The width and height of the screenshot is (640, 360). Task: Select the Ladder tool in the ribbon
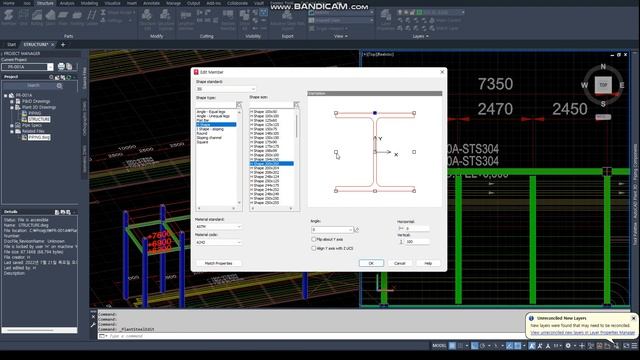(92, 18)
